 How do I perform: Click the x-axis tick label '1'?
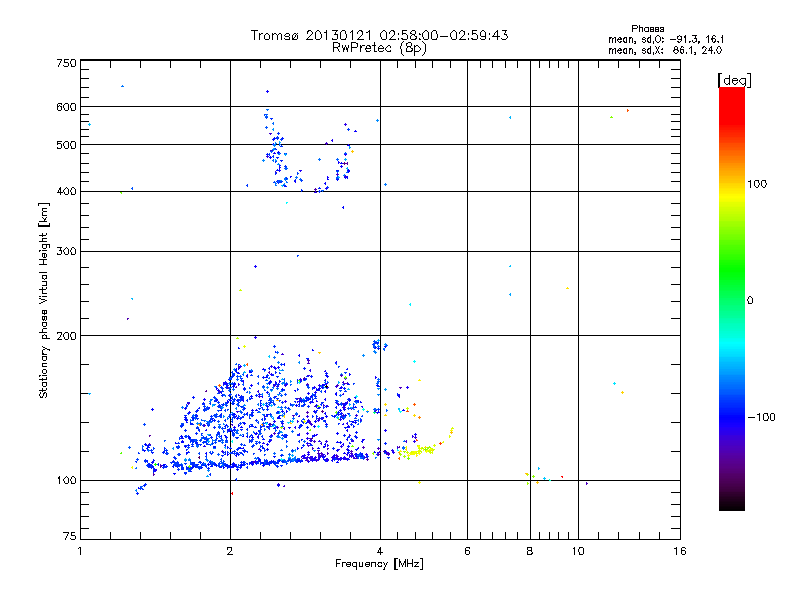(80, 551)
